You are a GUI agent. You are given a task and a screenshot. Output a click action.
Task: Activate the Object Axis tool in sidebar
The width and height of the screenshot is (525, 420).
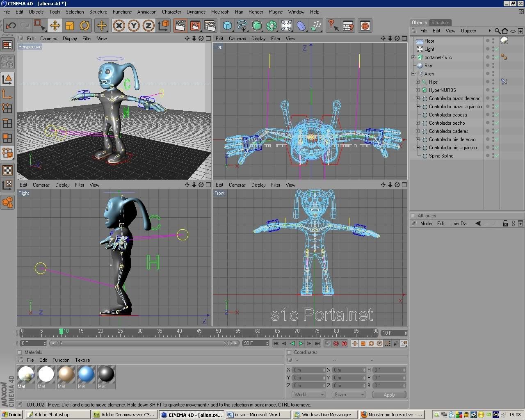tap(7, 94)
